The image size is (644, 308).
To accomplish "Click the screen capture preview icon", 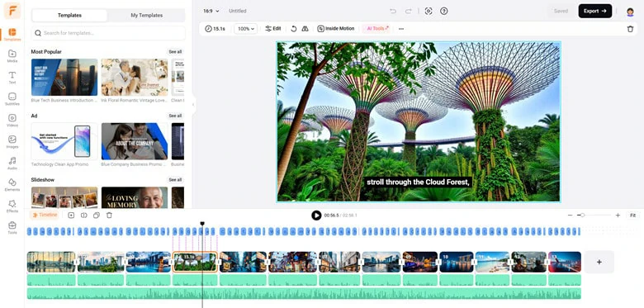I will tap(429, 11).
